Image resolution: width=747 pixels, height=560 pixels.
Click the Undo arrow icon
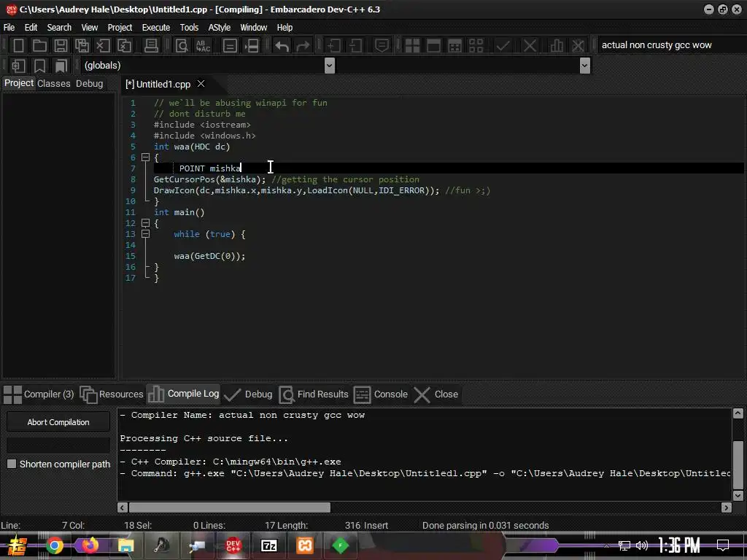coord(282,46)
